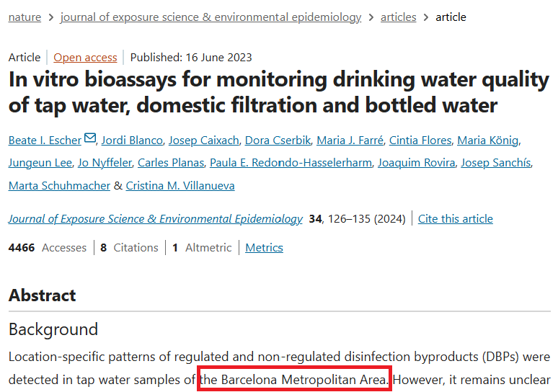The height and width of the screenshot is (392, 558).
Task: Click the email envelope icon beside Beate I. Escher
Action: pos(90,139)
